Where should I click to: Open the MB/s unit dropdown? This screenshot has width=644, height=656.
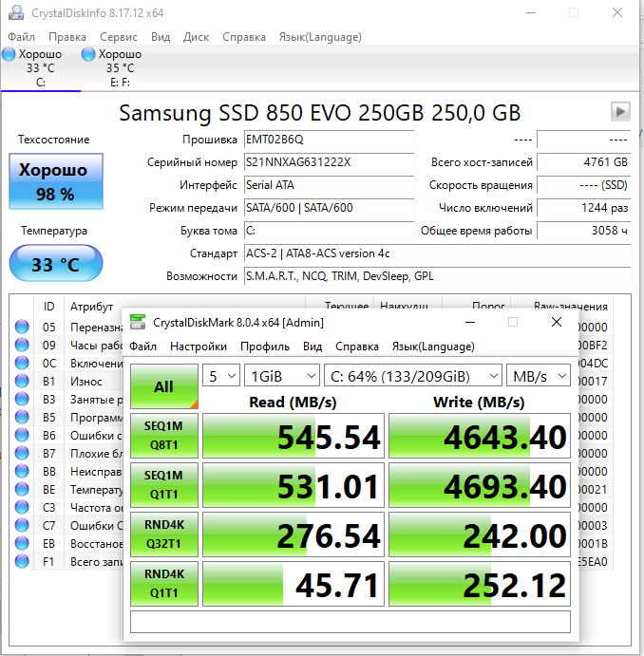coord(539,376)
